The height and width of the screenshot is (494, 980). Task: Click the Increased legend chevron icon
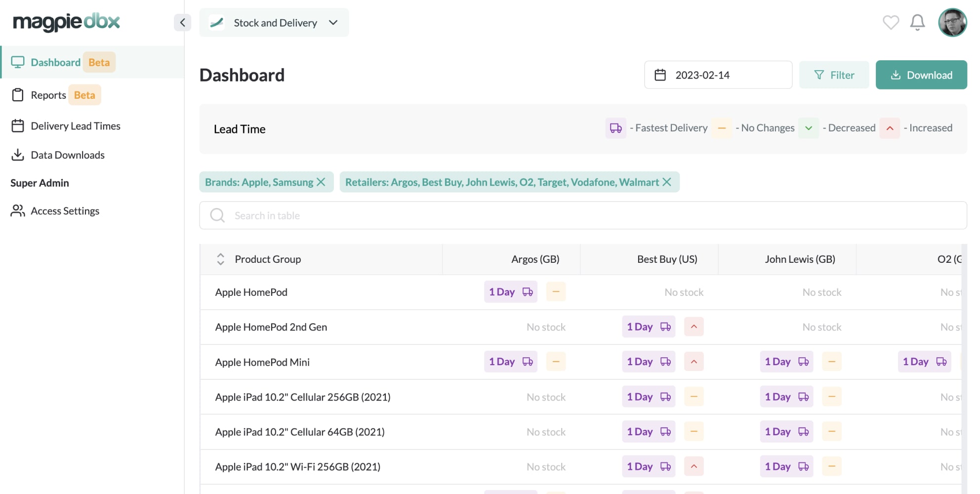coord(890,128)
